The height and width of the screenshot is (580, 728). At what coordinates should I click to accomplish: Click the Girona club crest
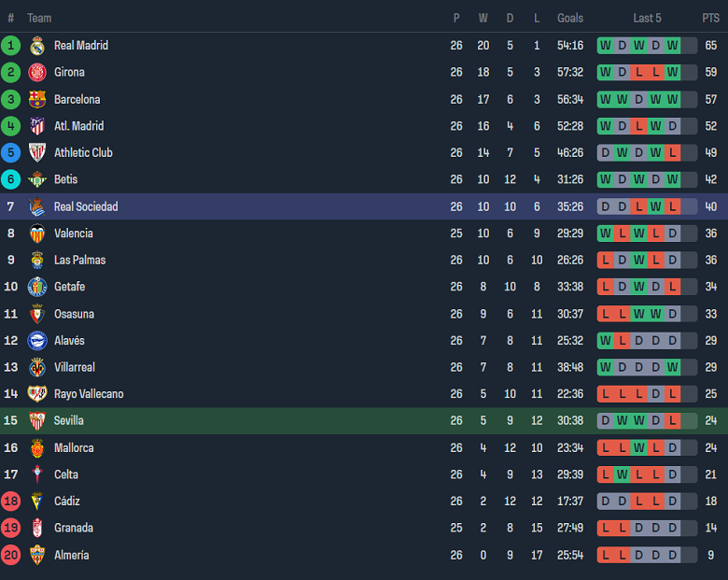click(x=37, y=73)
